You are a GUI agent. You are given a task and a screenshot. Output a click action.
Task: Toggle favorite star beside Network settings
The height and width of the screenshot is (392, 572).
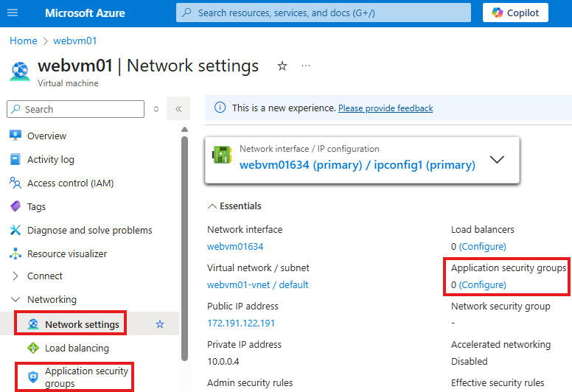pyautogui.click(x=160, y=323)
